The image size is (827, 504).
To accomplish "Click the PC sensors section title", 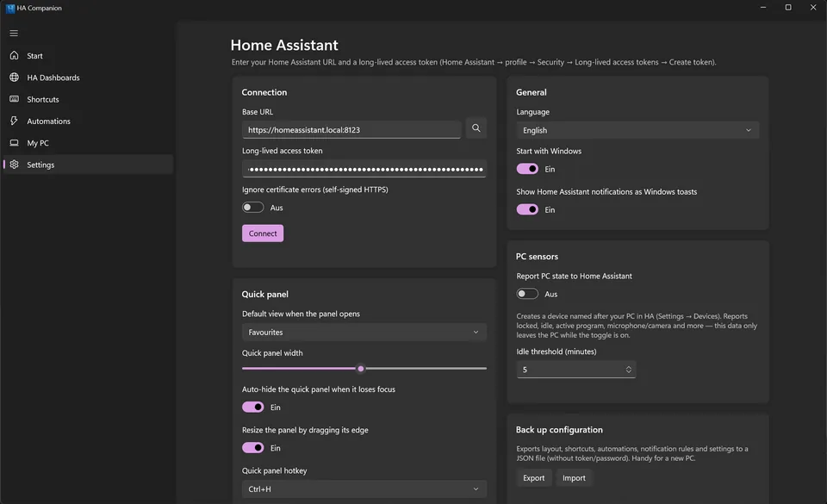I will coord(537,256).
